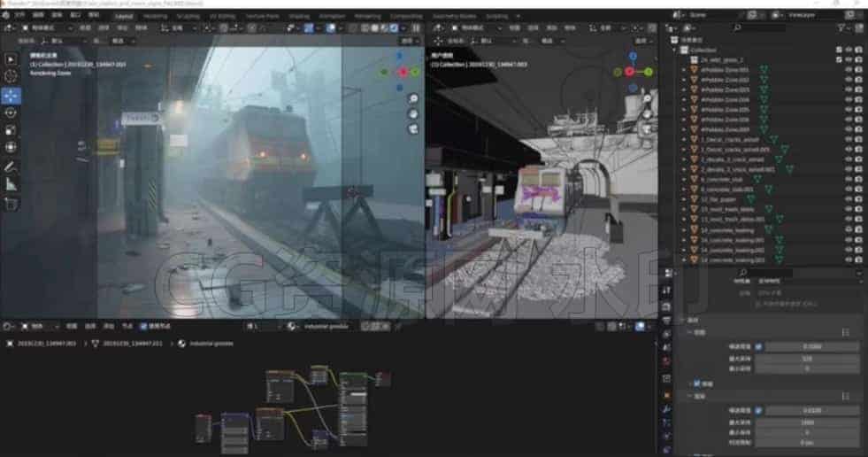Toggle eye visibility for Pebbles Zone.001
Image resolution: width=868 pixels, height=457 pixels.
pos(849,70)
